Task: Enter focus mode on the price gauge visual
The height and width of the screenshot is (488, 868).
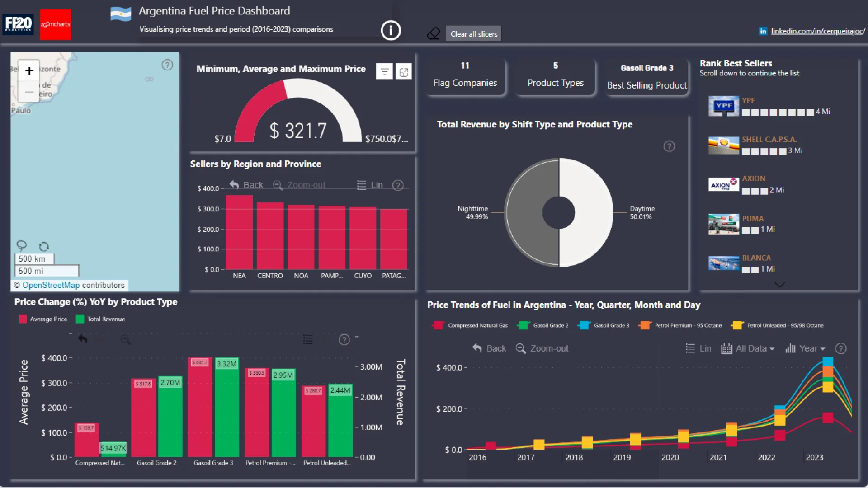Action: tap(404, 71)
